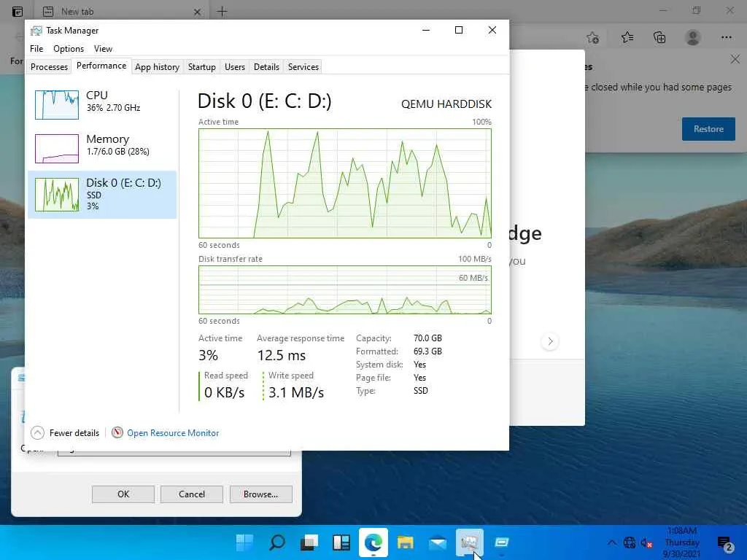Click next arrow in Edge welcome page

[550, 341]
